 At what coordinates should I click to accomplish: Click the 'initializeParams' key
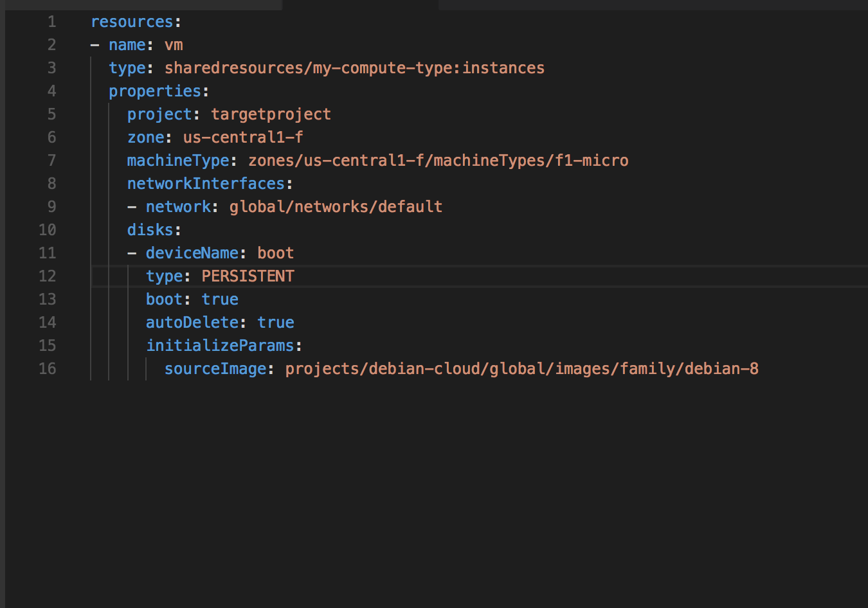[x=220, y=346]
